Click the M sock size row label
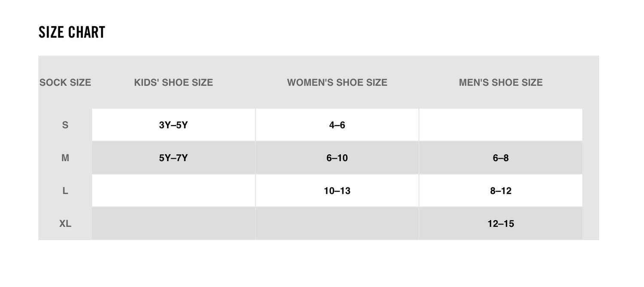Screen dimensions: 644x287 [x=65, y=158]
